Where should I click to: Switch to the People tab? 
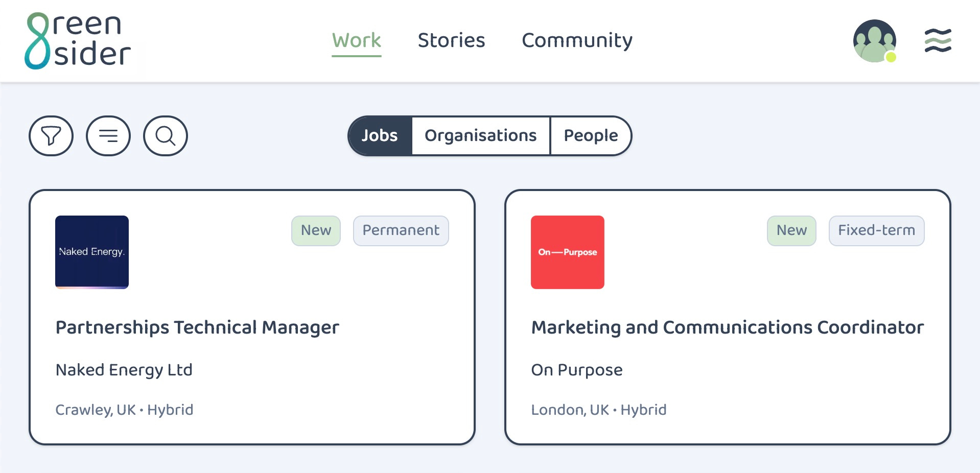[591, 135]
